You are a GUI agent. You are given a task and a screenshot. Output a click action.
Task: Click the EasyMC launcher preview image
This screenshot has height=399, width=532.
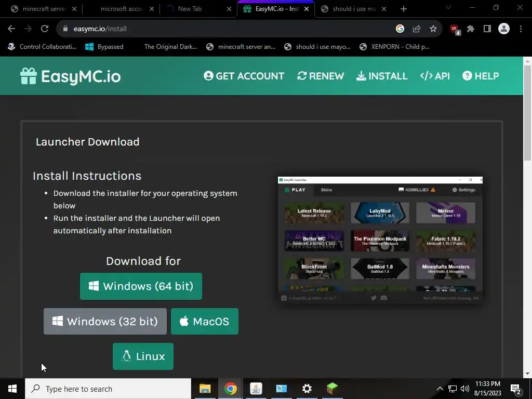click(x=380, y=240)
